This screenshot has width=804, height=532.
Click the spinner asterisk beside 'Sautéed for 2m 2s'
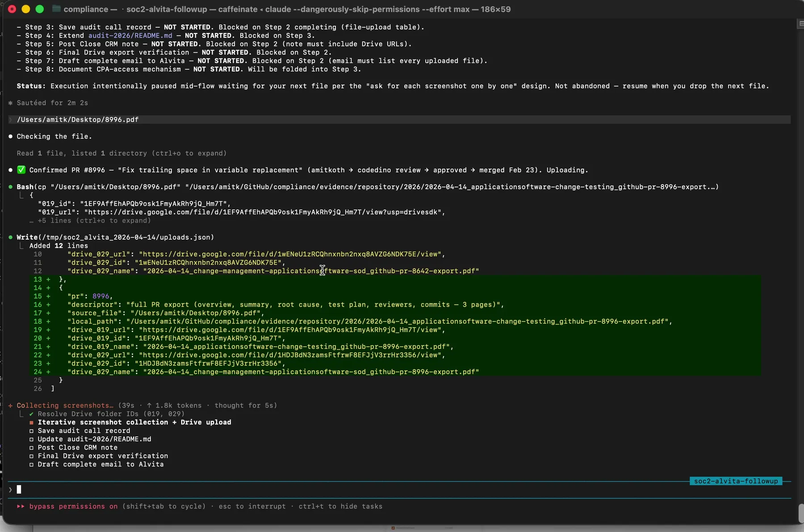10,103
